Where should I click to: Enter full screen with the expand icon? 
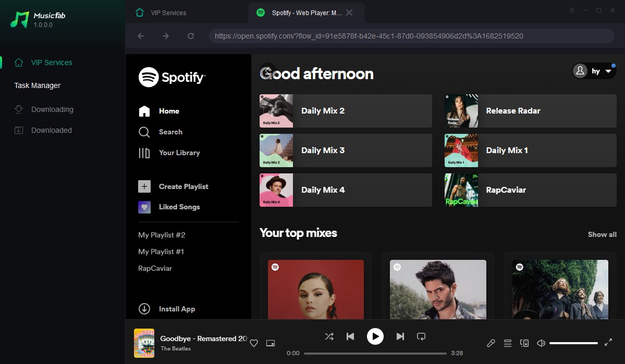pyautogui.click(x=608, y=343)
